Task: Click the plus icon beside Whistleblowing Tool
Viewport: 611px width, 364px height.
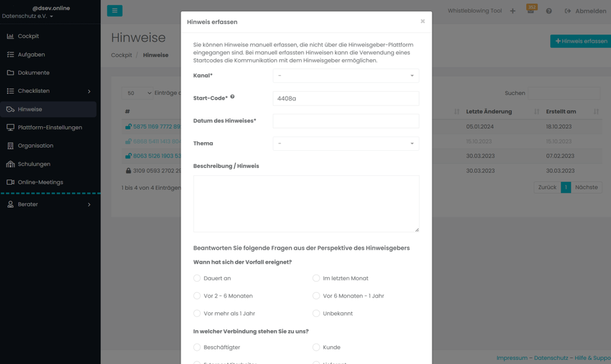Action: coord(513,11)
